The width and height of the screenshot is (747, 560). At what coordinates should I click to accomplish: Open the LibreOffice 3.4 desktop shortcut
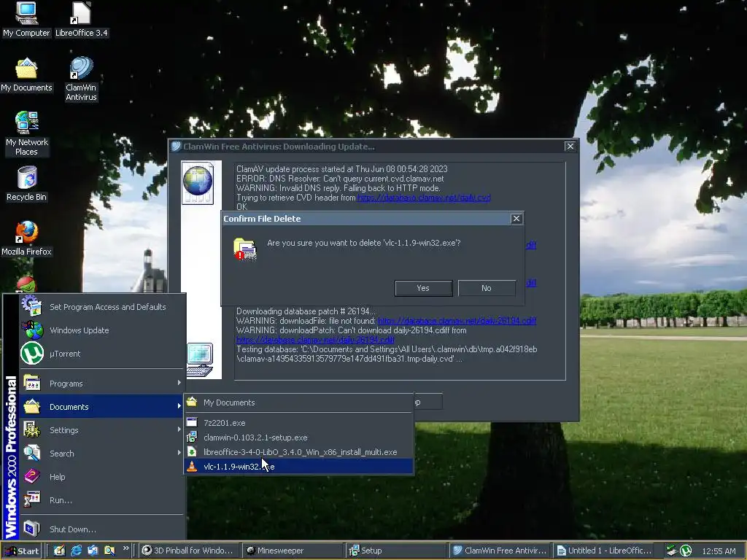82,19
